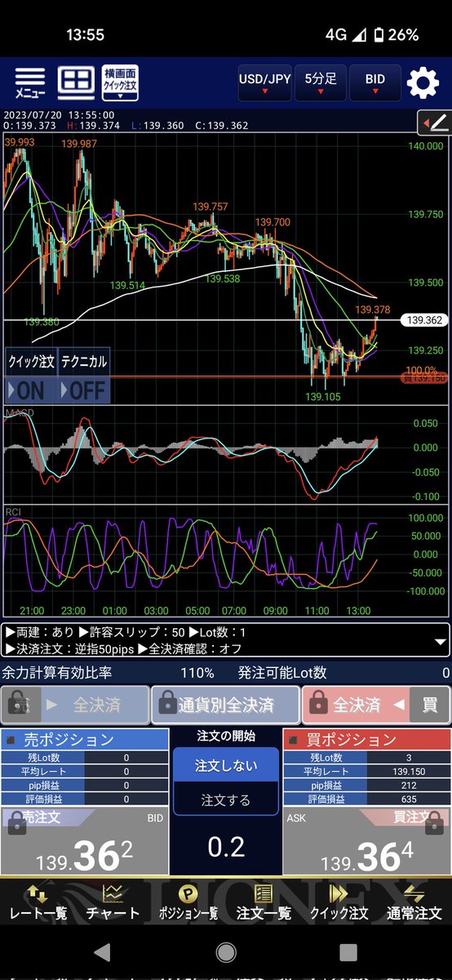Tap the MACD indicator label
Screen dimensions: 452x980
20,413
